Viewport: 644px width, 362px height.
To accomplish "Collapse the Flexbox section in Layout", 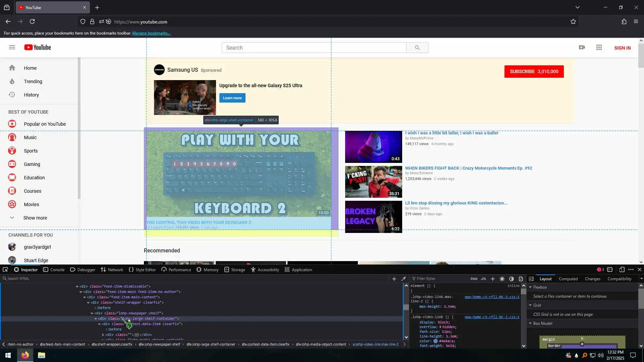I will 531,287.
